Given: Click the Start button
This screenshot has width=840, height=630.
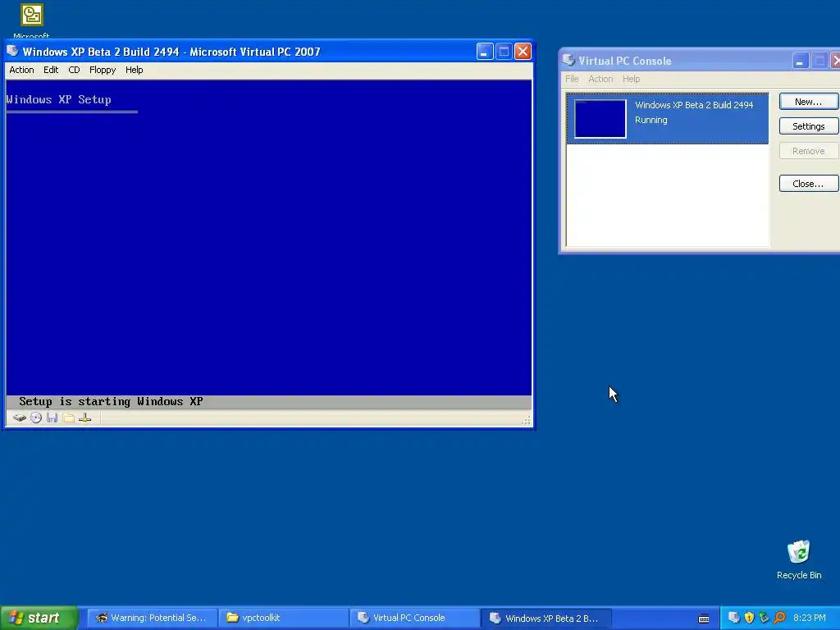Looking at the screenshot, I should [39, 618].
